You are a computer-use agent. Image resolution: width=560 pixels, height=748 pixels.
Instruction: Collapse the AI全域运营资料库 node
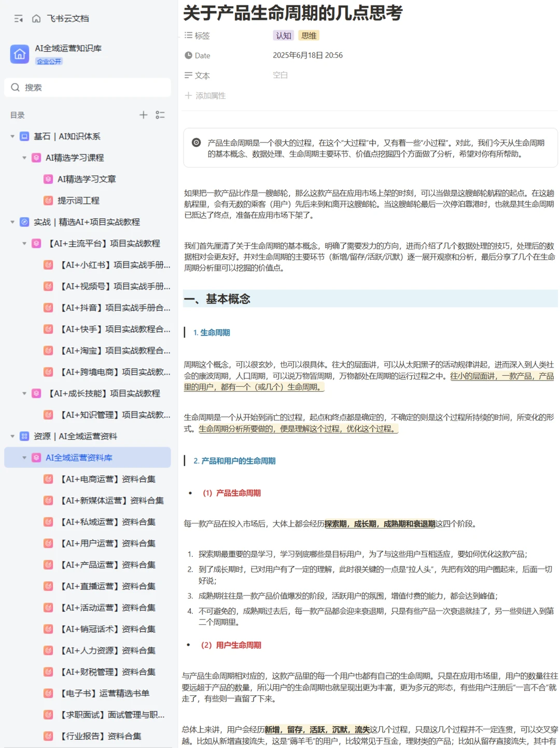24,457
